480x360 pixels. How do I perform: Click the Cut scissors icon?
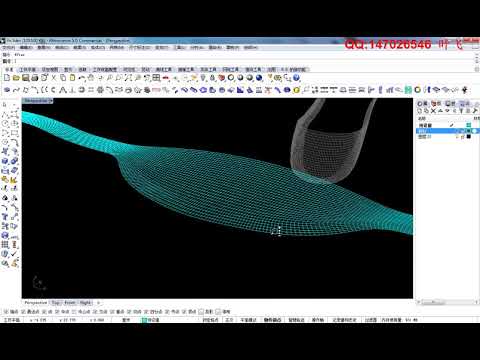point(54,78)
